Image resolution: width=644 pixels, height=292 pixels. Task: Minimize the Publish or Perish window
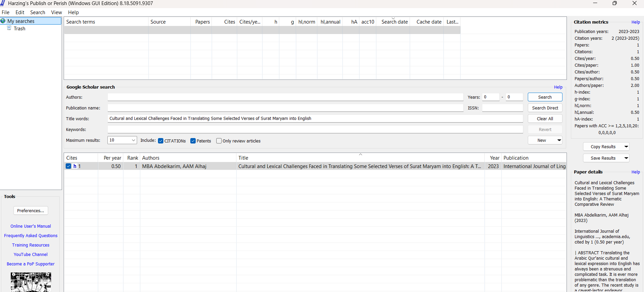pyautogui.click(x=595, y=3)
